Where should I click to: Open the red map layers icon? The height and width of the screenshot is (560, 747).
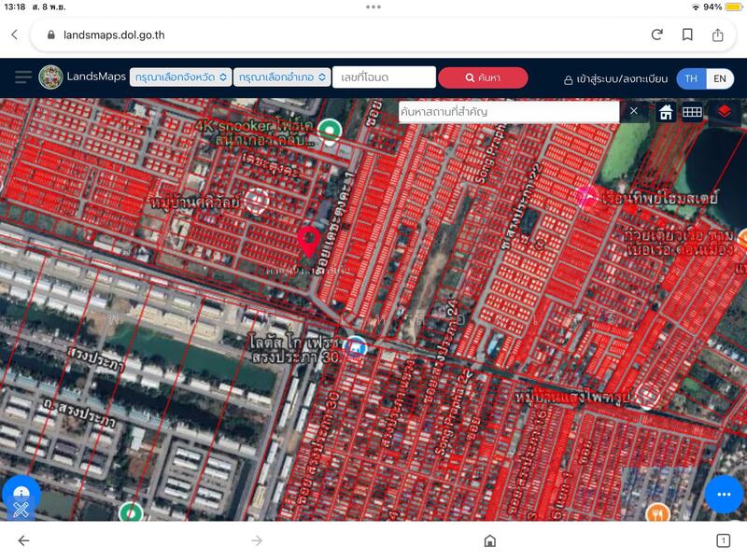coord(724,112)
